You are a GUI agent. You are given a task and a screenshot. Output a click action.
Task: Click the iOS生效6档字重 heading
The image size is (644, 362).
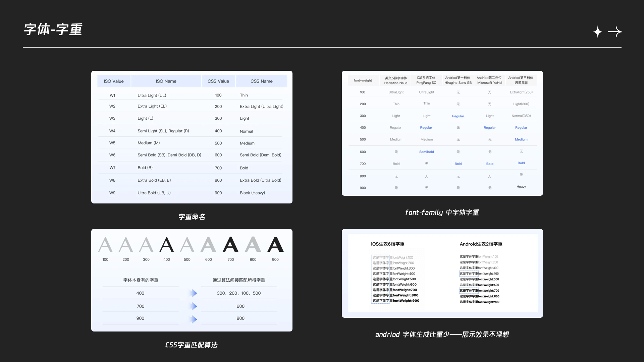pyautogui.click(x=387, y=244)
